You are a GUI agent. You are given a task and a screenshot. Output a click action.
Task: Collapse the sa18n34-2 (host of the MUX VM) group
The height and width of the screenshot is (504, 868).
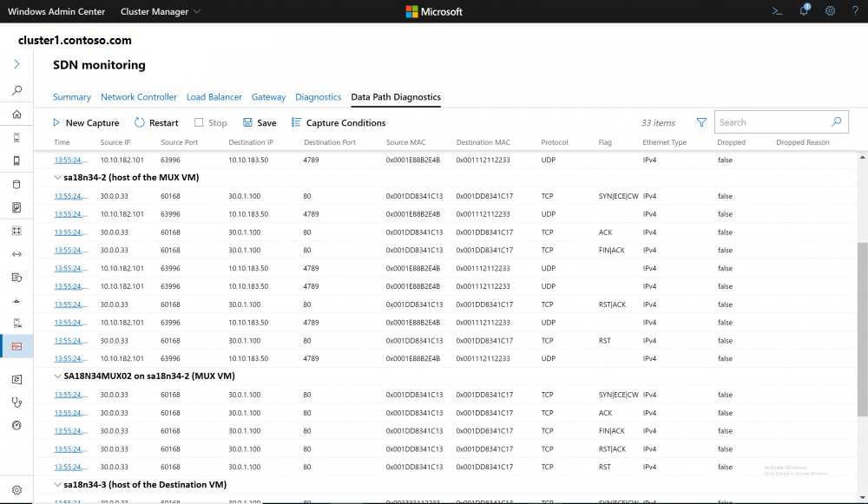(57, 178)
